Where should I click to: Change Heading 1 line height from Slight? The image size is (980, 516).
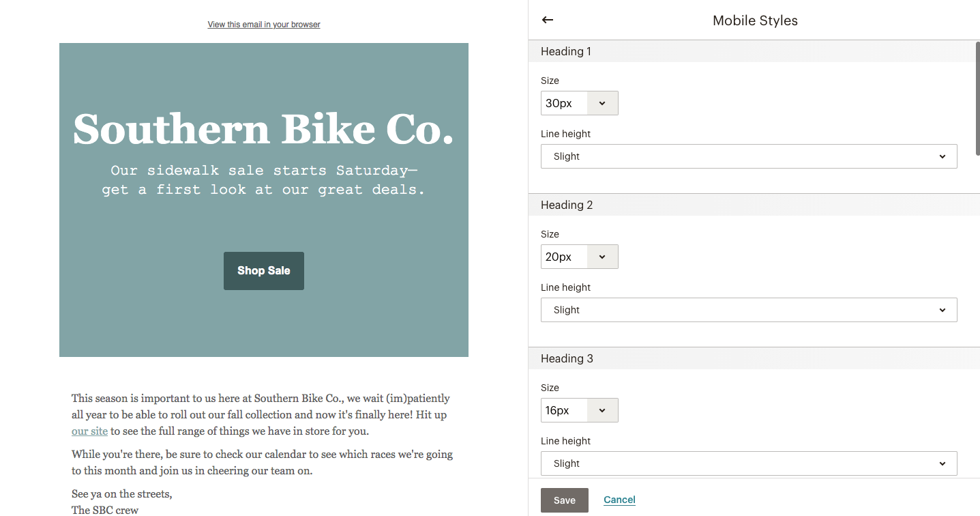749,156
